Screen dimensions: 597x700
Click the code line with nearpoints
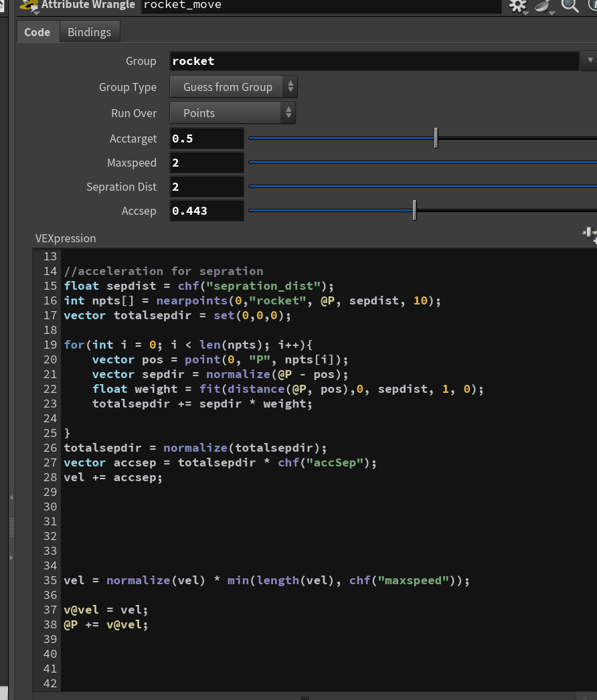coord(252,300)
